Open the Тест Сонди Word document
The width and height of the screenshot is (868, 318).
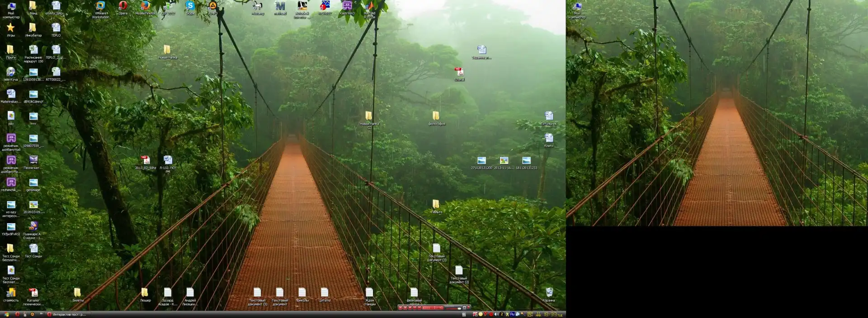33,251
